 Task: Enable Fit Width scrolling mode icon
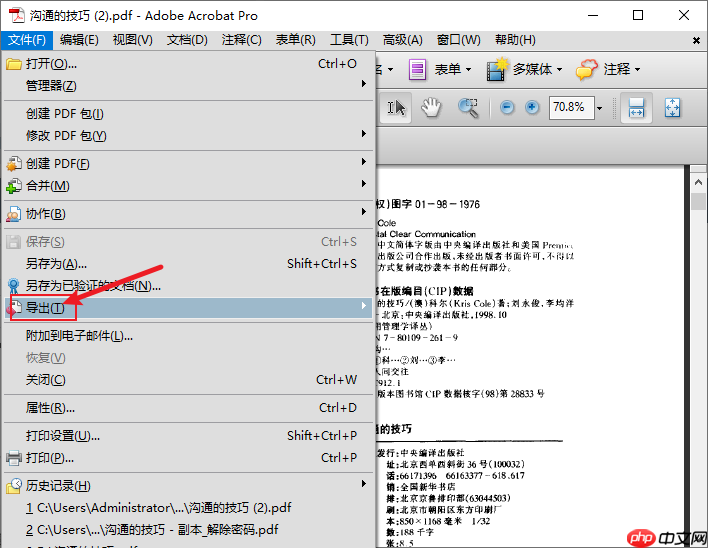coord(636,108)
